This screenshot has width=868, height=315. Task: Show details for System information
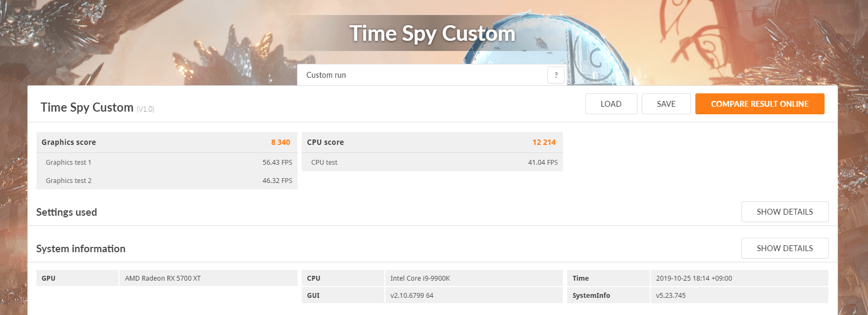785,248
